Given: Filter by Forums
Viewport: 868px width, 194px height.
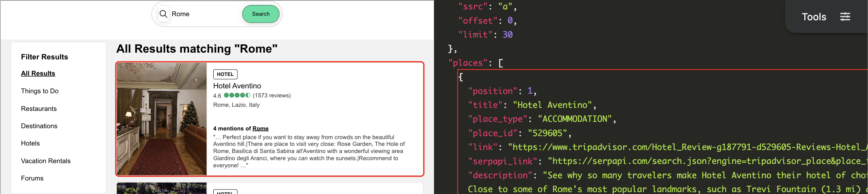Looking at the screenshot, I should pyautogui.click(x=32, y=178).
